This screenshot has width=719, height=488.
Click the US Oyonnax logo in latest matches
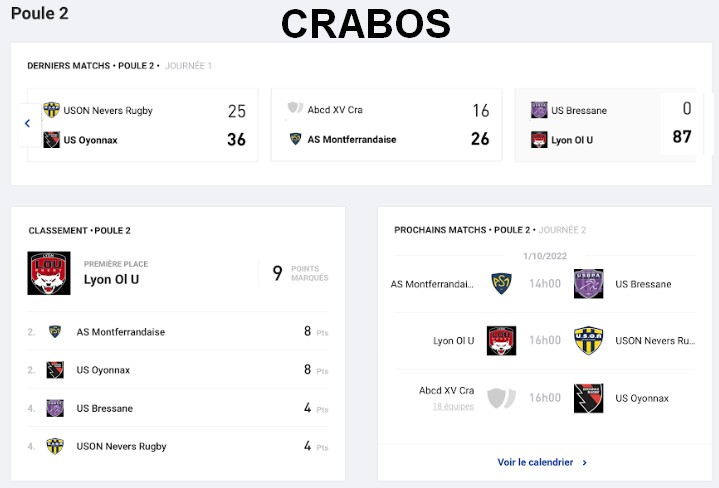pos(52,140)
